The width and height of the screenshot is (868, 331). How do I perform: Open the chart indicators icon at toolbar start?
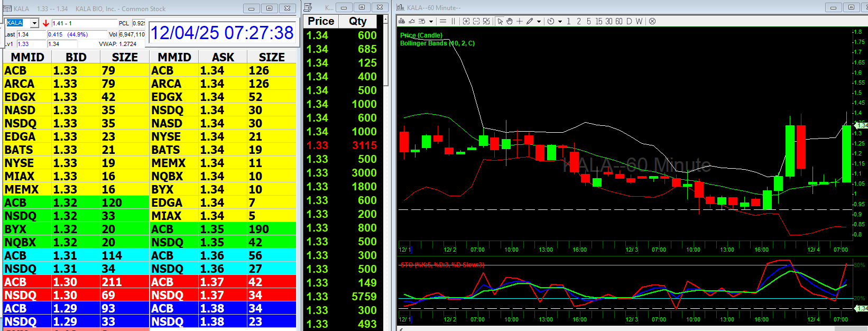[x=402, y=21]
